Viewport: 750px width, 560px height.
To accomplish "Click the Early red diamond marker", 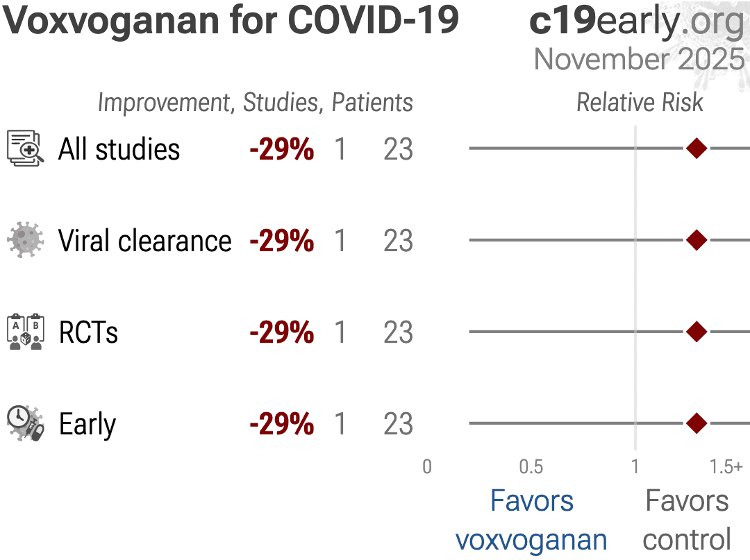I will (696, 423).
